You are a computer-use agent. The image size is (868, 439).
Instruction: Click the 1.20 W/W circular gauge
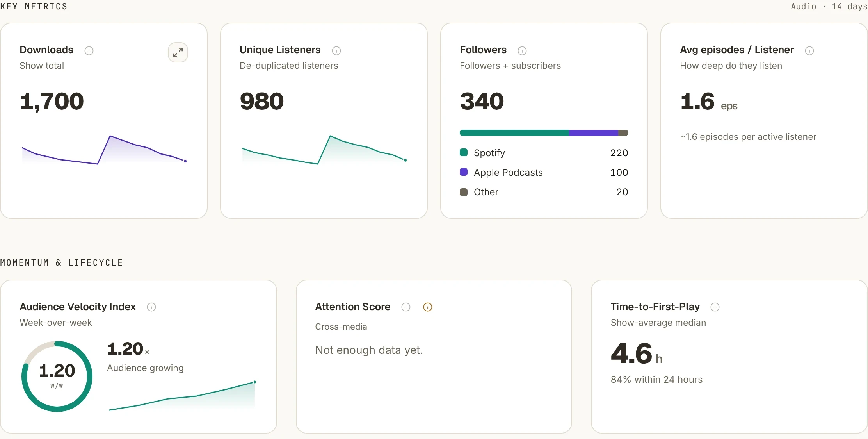coord(57,377)
